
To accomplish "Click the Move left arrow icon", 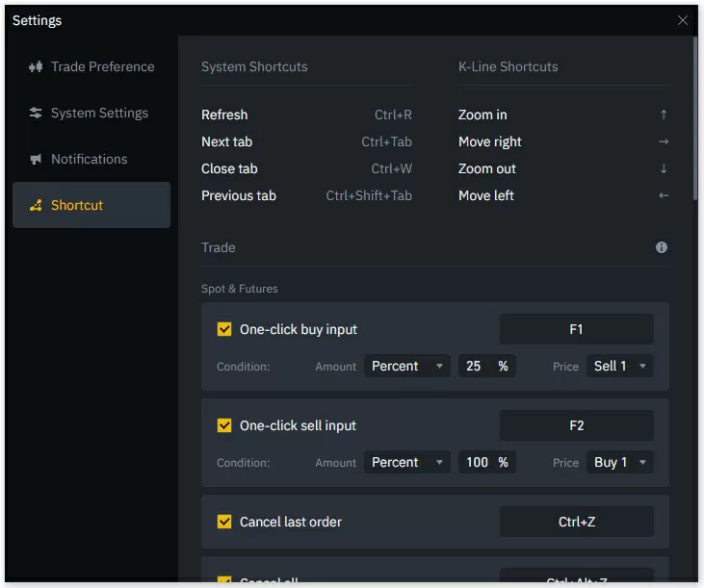I will [x=664, y=195].
